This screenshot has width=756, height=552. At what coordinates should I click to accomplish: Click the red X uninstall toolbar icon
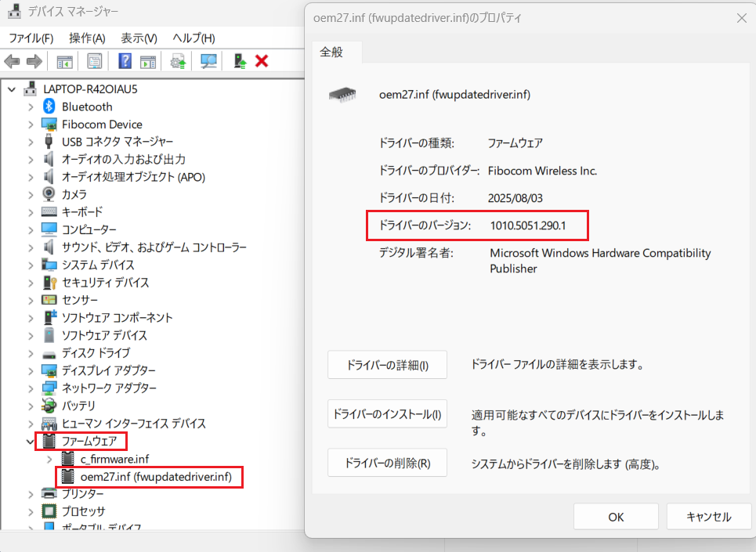point(262,61)
